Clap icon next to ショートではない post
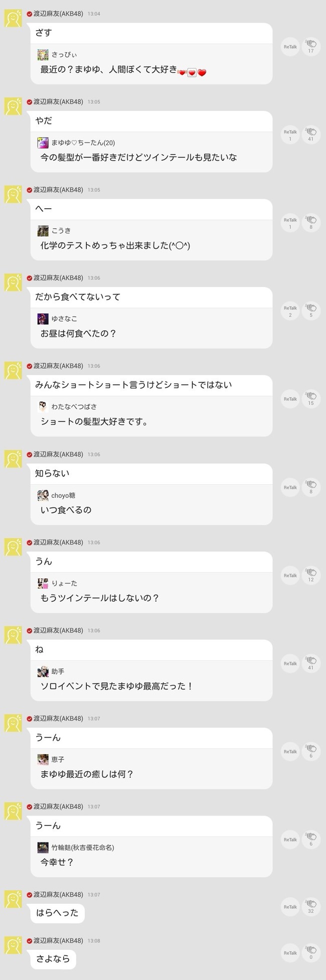 311,399
